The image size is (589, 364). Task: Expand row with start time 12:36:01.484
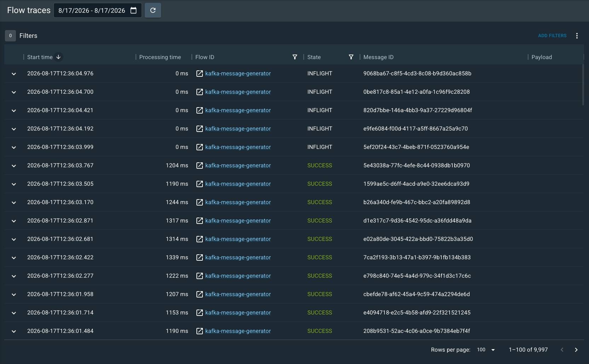point(14,331)
